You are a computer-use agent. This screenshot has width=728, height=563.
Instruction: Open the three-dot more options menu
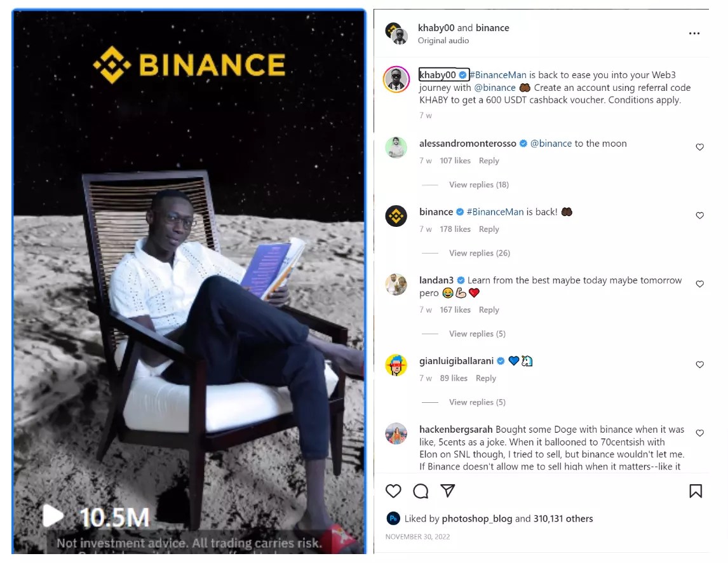[694, 34]
